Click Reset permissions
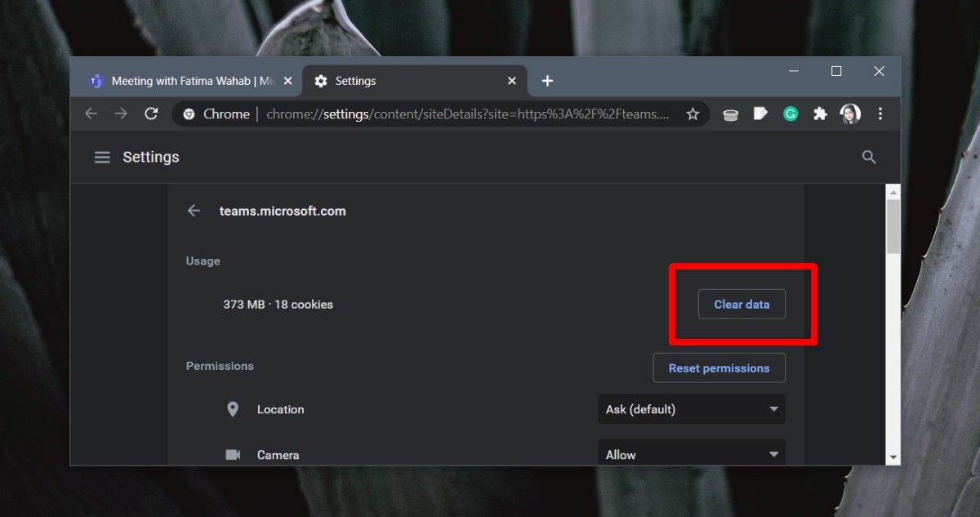Viewport: 980px width, 517px height. [719, 368]
